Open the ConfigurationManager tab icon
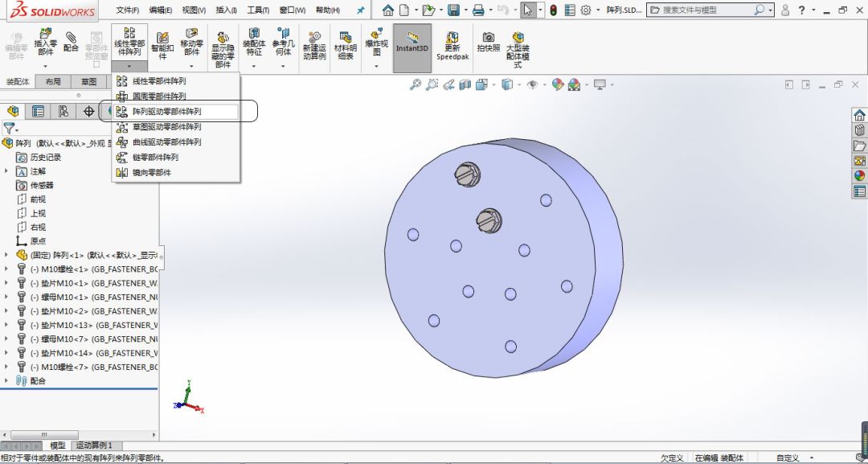Screen dimensions: 868x464 click(63, 111)
